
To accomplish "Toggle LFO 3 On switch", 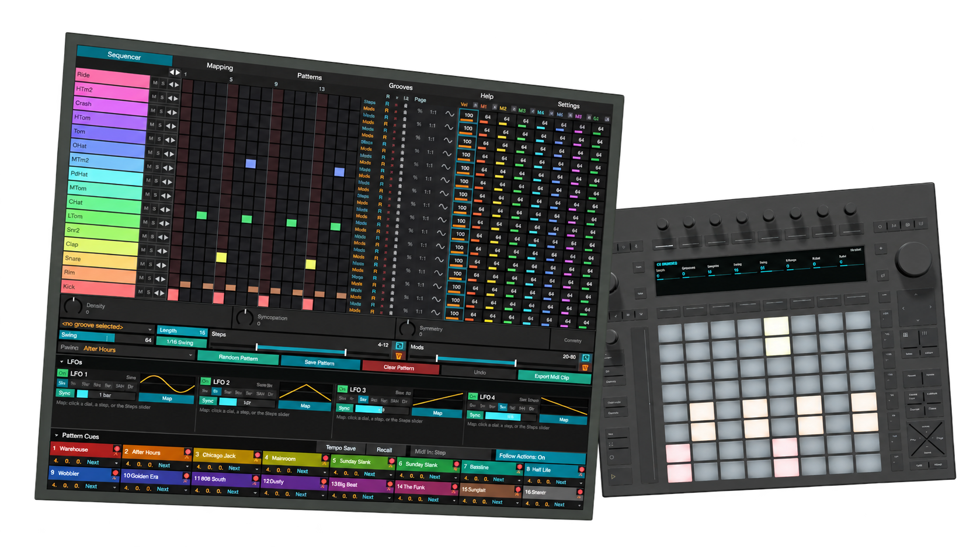I will coord(342,389).
